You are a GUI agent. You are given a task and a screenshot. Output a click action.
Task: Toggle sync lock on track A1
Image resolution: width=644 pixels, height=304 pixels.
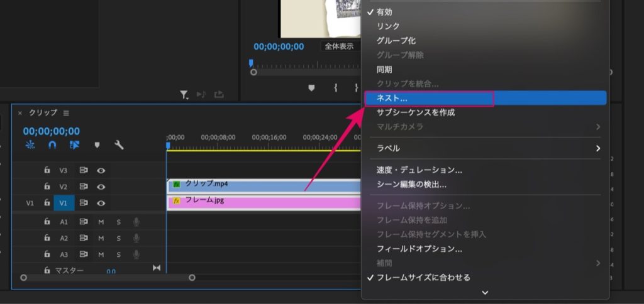(x=84, y=222)
